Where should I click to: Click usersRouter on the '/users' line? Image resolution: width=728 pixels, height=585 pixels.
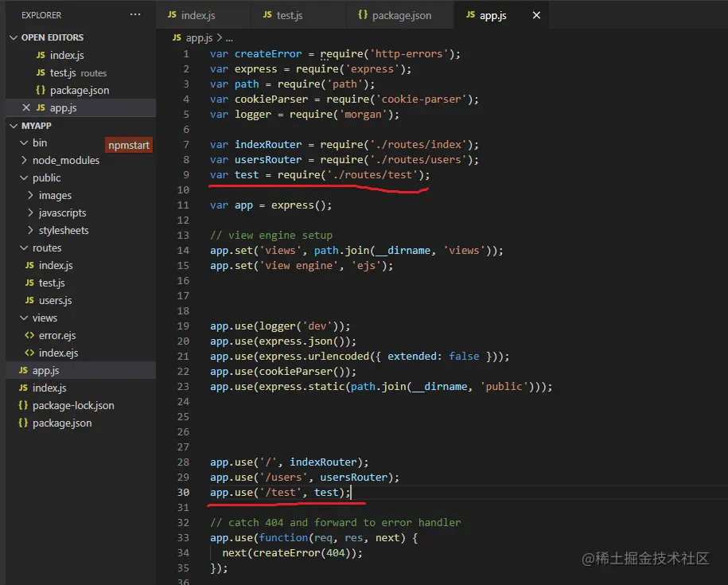pyautogui.click(x=354, y=478)
